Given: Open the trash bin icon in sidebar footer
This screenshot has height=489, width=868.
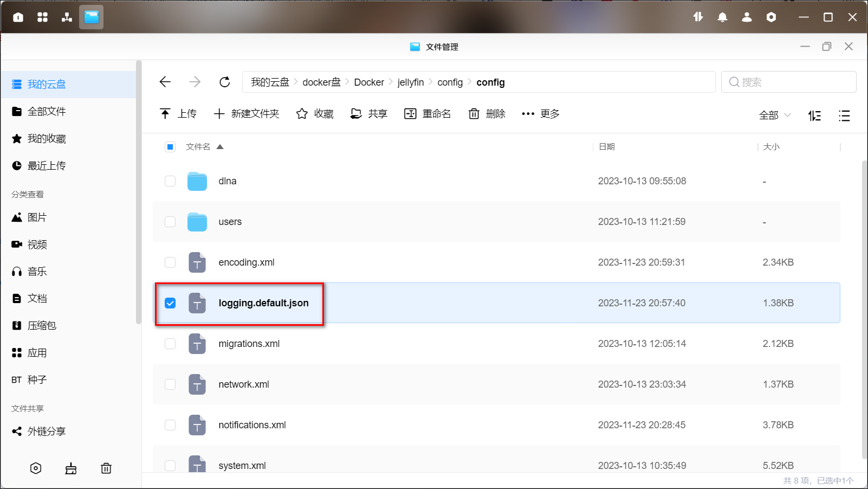Looking at the screenshot, I should (x=106, y=468).
